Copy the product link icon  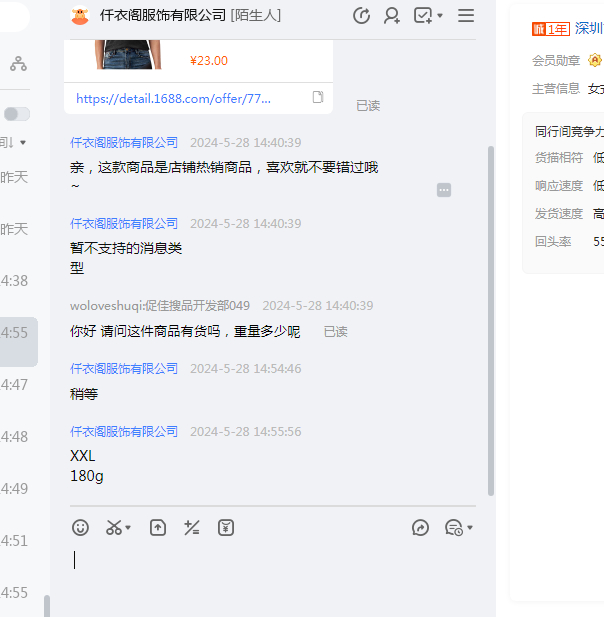click(x=318, y=97)
